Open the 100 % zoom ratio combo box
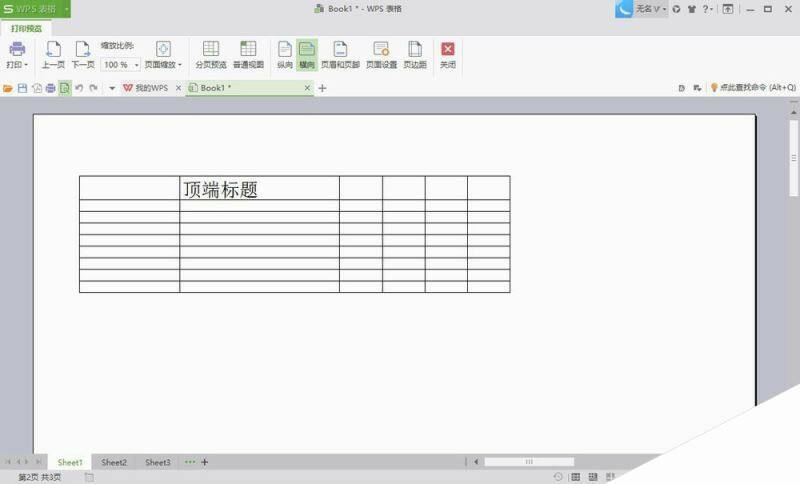 coord(121,65)
